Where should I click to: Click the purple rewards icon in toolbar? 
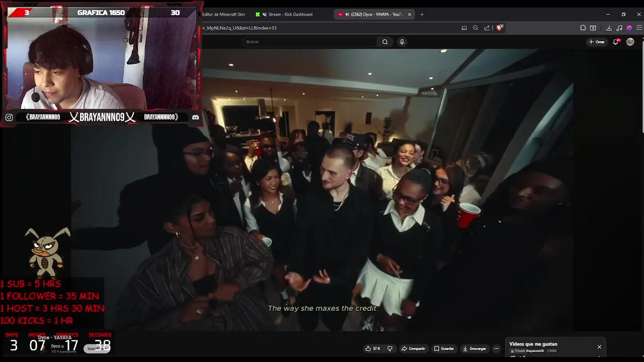click(629, 28)
